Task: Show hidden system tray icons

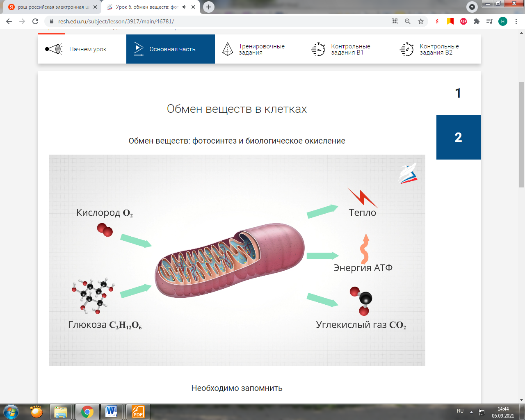Action: coord(471,412)
